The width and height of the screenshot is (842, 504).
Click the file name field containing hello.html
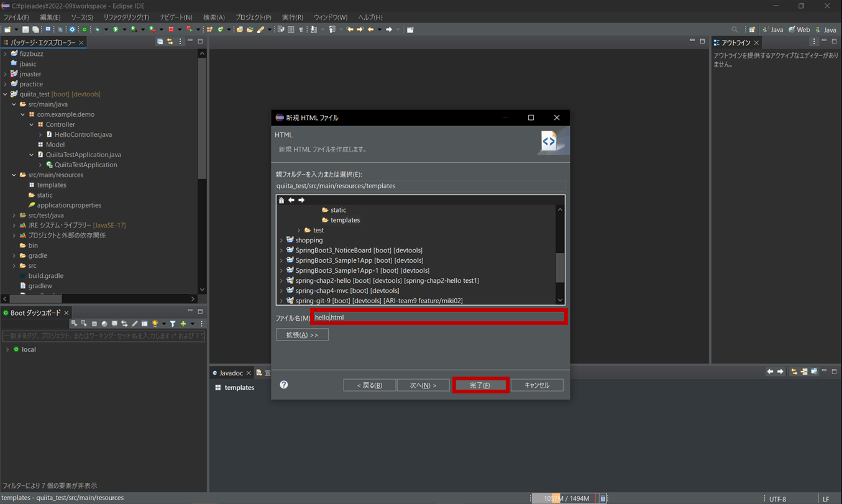[439, 317]
